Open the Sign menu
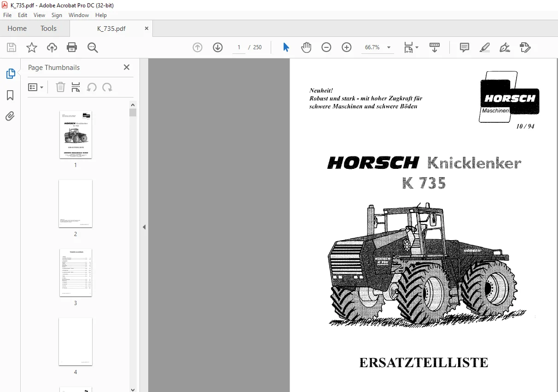This screenshot has width=558, height=392. click(57, 15)
